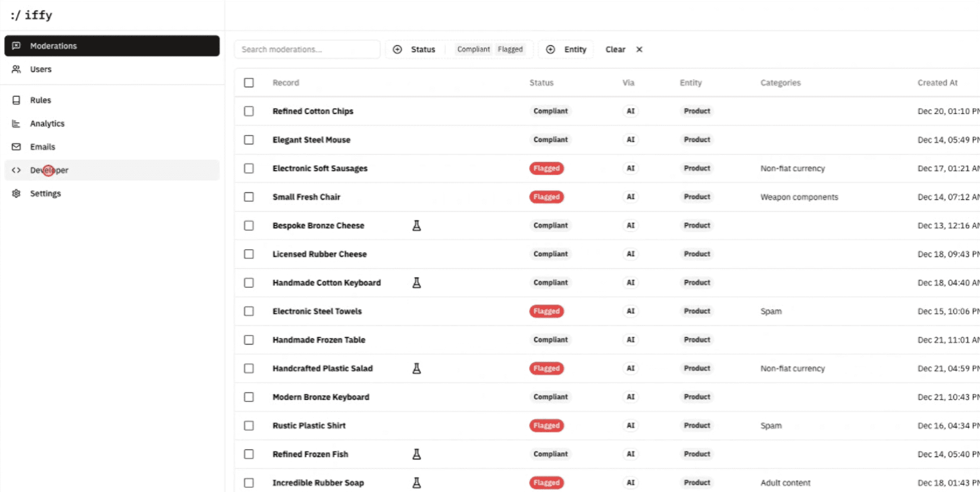Focus the Search moderations field
Image resolution: width=980 pixels, height=492 pixels.
(307, 50)
